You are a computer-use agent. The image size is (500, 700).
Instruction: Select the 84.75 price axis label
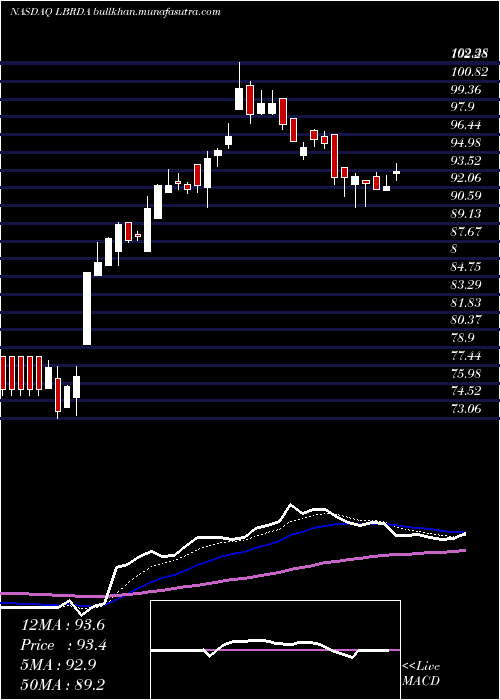[466, 267]
